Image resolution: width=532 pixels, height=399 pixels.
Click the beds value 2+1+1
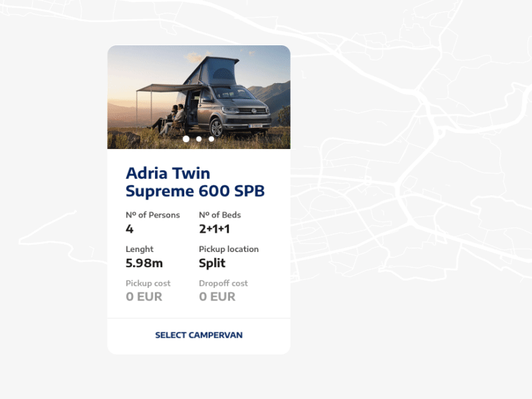pos(214,229)
